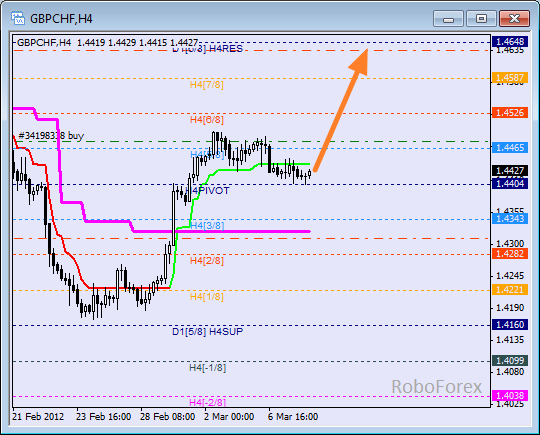The height and width of the screenshot is (435, 540).
Task: Click the 28 Feb 08:00 time marker
Action: (167, 417)
